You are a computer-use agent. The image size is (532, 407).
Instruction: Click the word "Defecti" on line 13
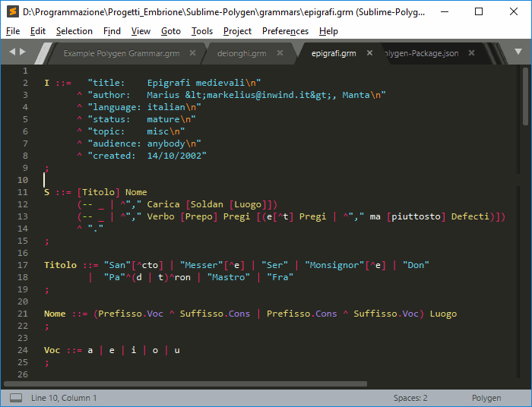pos(470,216)
